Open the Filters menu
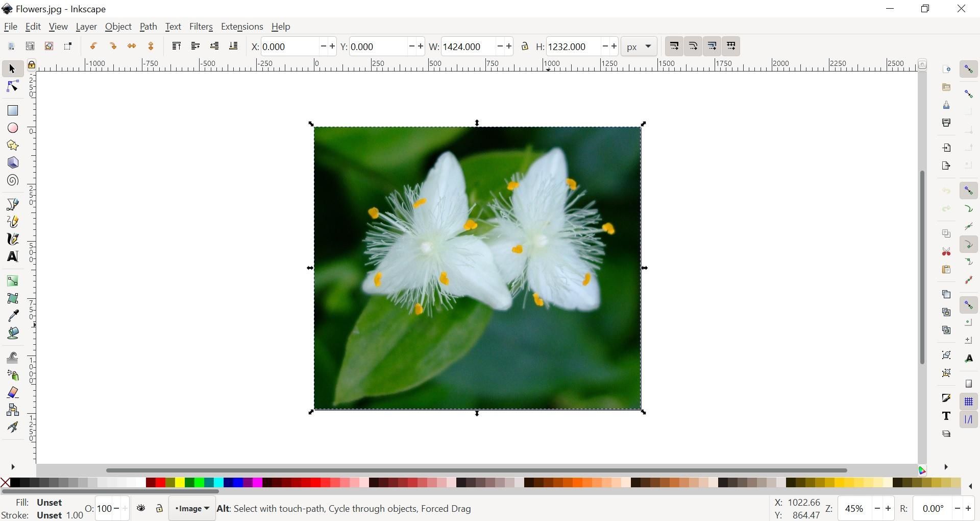The width and height of the screenshot is (980, 521). 201,27
